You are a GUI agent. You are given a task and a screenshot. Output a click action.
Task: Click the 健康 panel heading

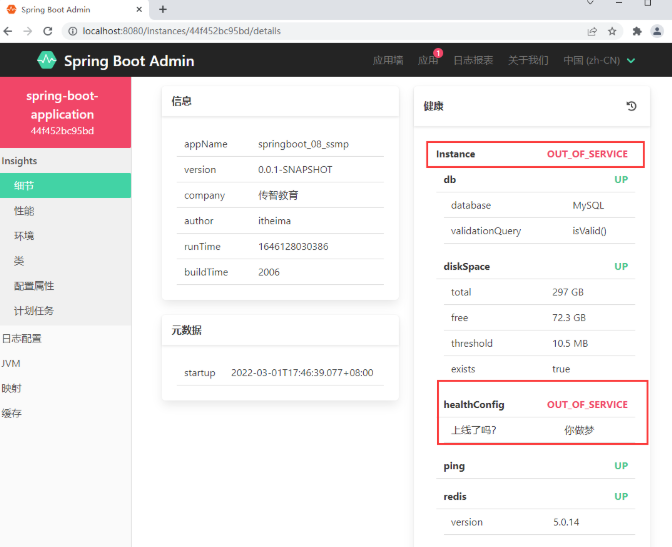(433, 106)
